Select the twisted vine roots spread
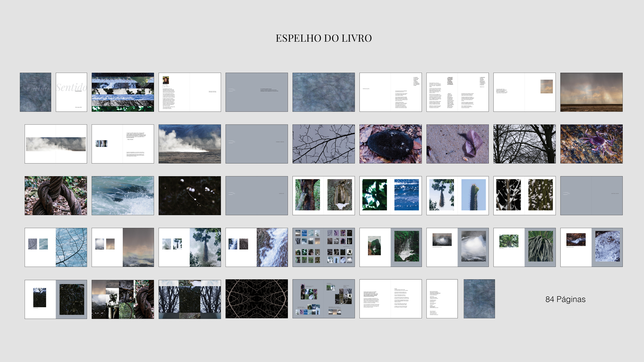The image size is (644, 362). tap(56, 196)
